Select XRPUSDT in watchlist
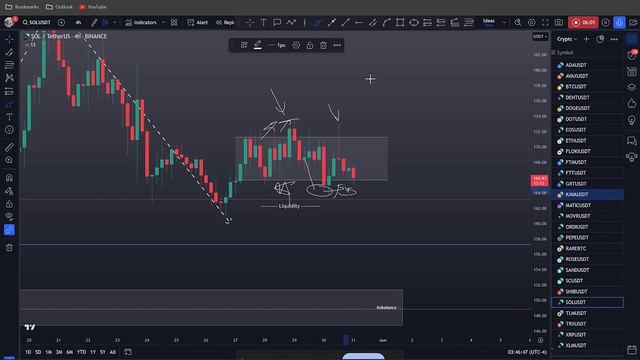The image size is (640, 360). (588, 335)
